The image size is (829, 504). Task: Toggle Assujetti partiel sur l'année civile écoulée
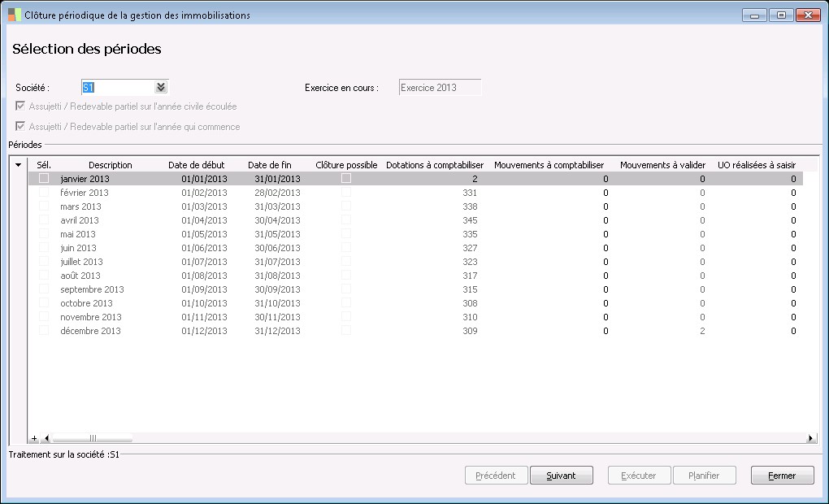(x=20, y=106)
